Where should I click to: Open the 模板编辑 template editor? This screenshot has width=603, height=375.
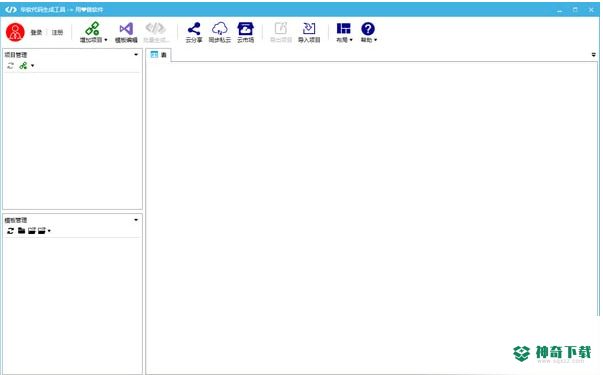[126, 32]
